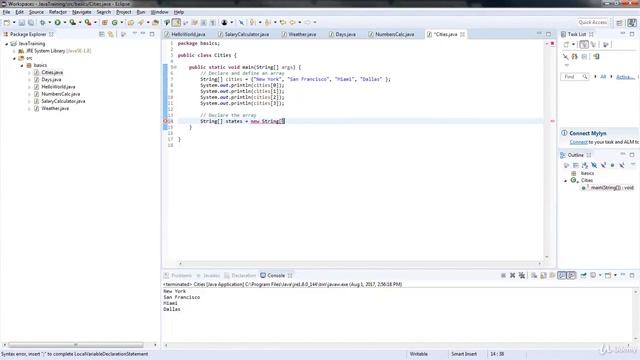The height and width of the screenshot is (360, 640).
Task: Click Pin Console icon
Action: [583, 276]
